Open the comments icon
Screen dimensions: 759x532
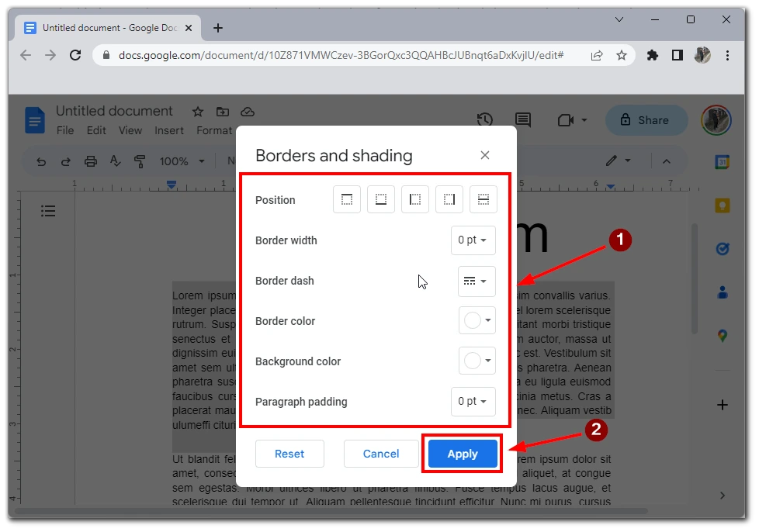pos(523,119)
